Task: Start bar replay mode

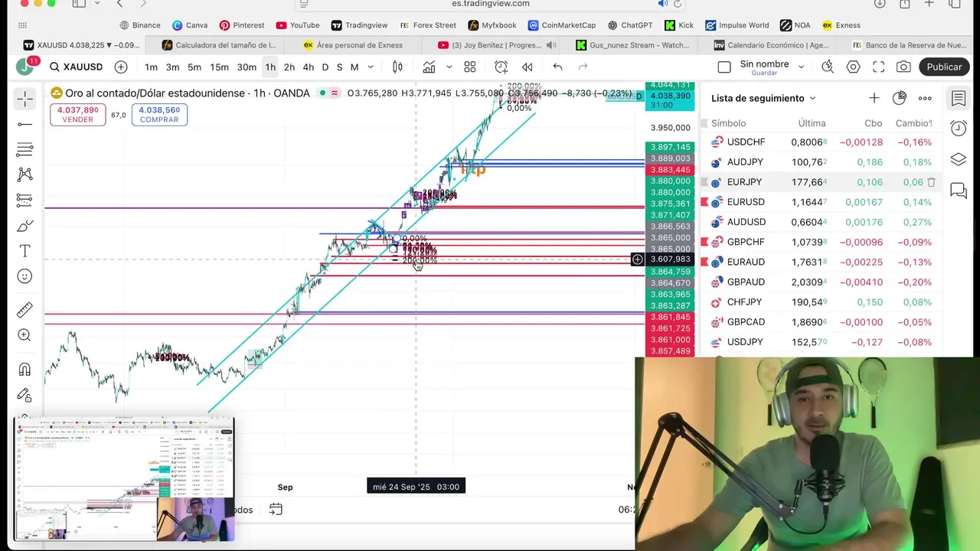Action: [x=527, y=67]
